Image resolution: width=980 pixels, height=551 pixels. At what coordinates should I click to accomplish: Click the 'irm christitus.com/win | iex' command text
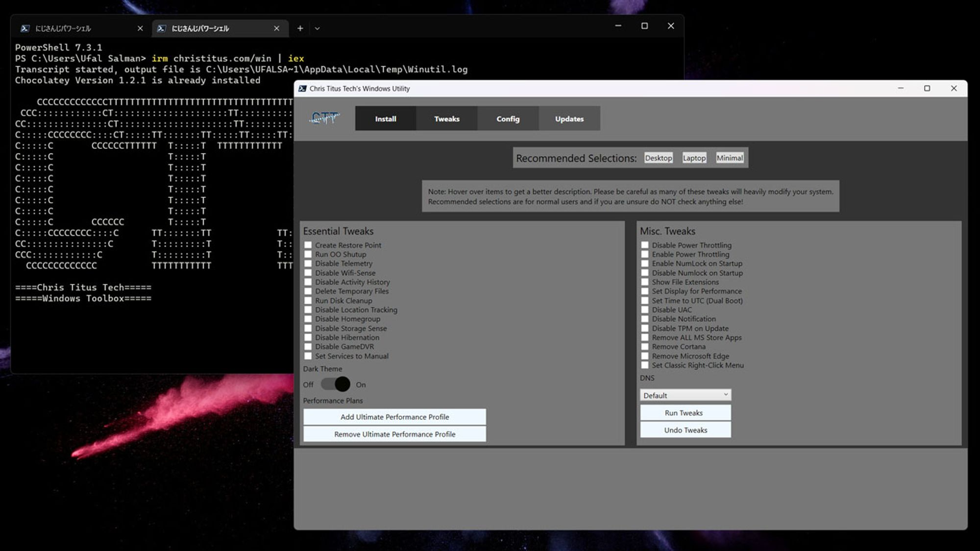click(x=228, y=58)
